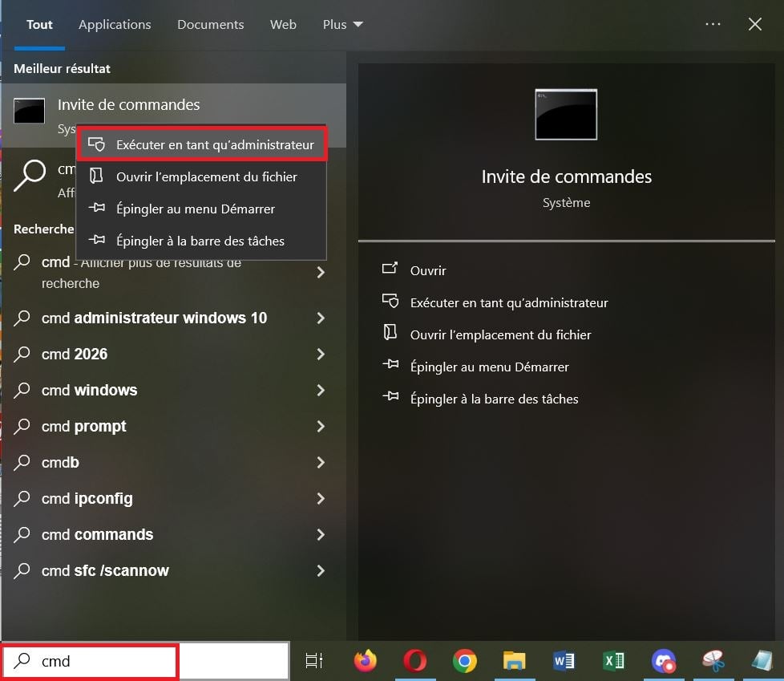The image size is (784, 681).
Task: Open Google Chrome from the taskbar
Action: [x=464, y=661]
